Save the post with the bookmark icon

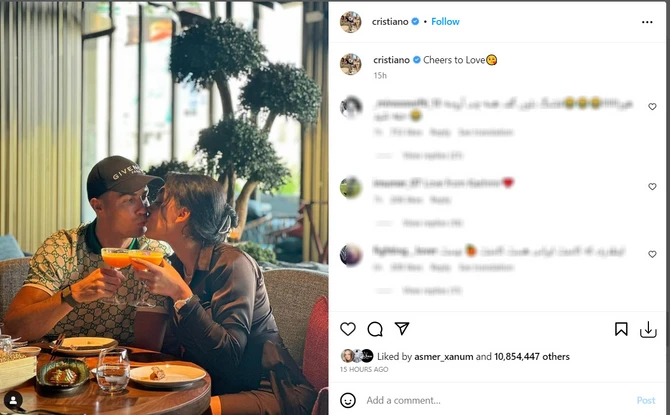point(621,329)
